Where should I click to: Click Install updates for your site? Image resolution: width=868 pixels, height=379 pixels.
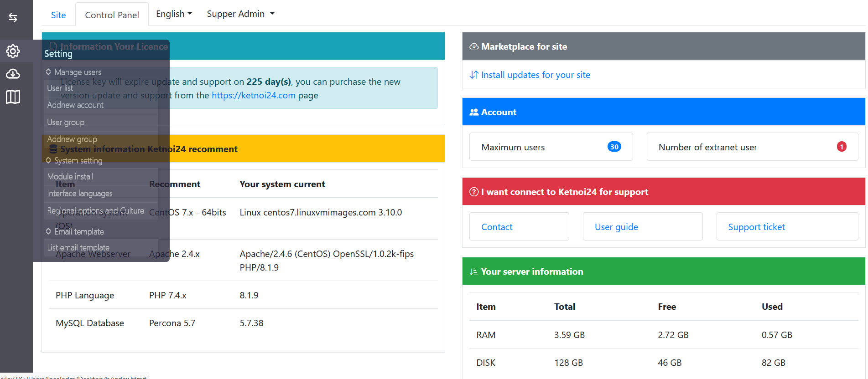(x=535, y=75)
